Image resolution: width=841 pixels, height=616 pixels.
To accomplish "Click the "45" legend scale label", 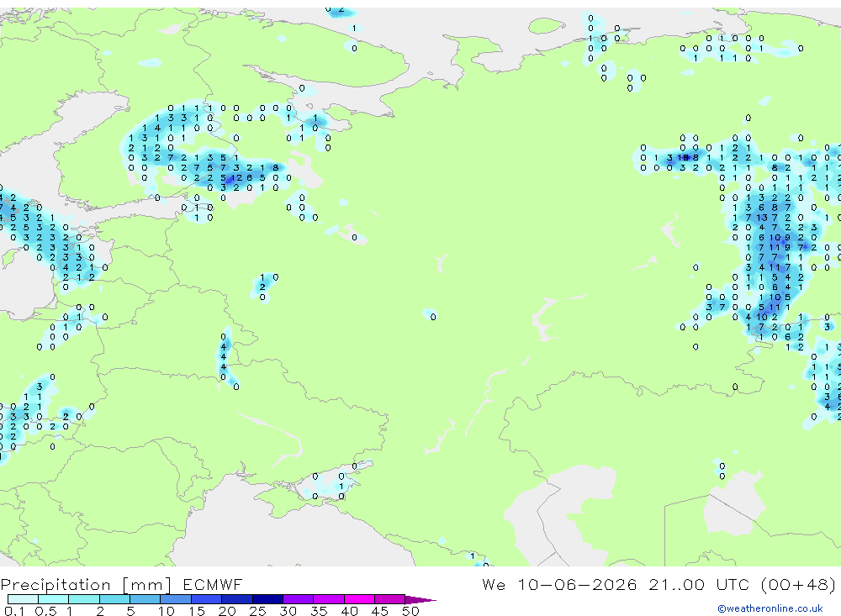I will click(x=380, y=611).
